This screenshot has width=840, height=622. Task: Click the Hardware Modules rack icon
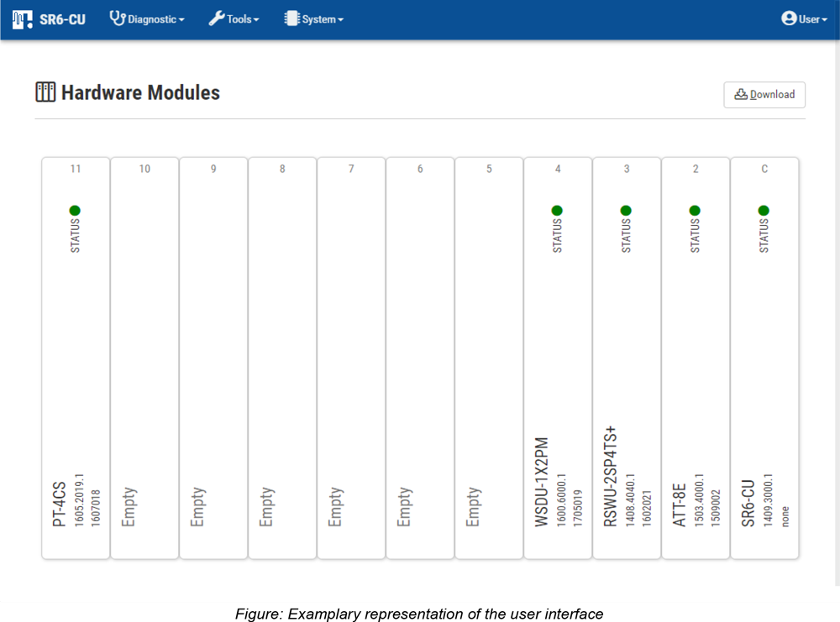pos(45,92)
